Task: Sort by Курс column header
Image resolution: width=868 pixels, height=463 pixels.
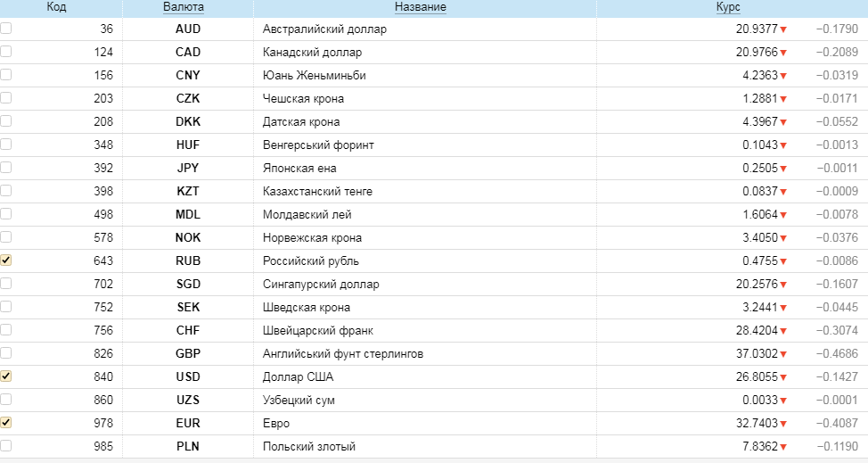Action: pos(728,7)
